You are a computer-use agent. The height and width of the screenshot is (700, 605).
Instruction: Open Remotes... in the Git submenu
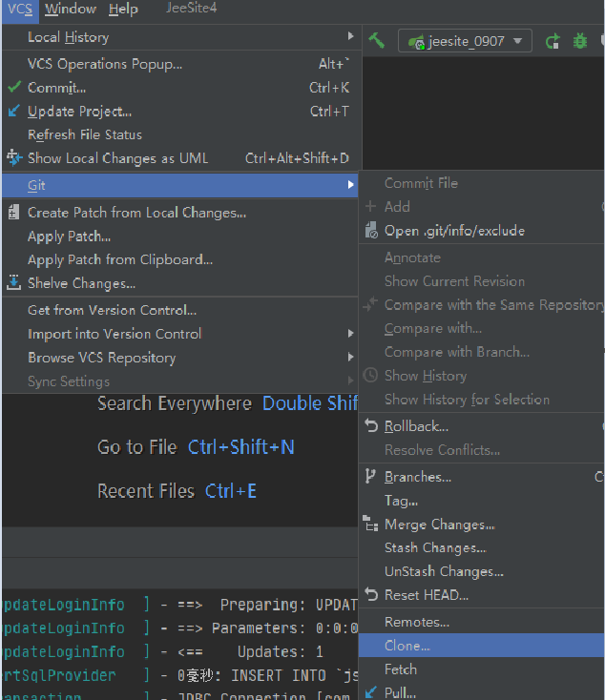(x=417, y=622)
